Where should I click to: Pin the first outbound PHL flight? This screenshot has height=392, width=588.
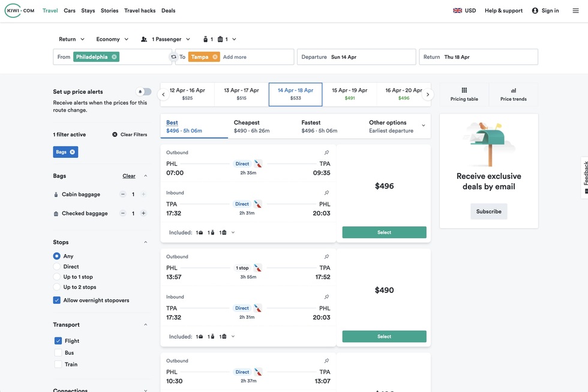(x=326, y=152)
